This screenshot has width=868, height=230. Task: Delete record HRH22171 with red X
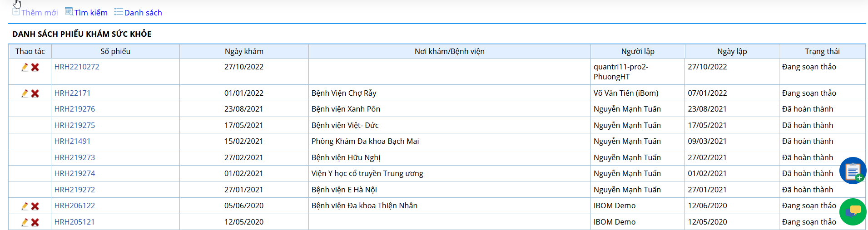point(35,93)
